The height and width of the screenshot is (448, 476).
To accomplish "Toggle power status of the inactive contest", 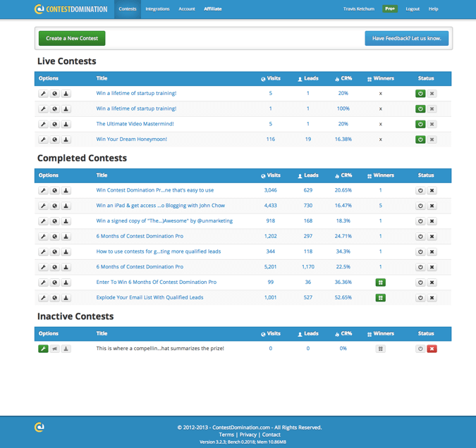I will tap(420, 349).
